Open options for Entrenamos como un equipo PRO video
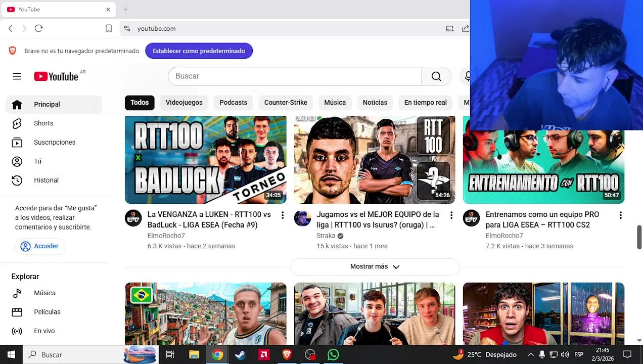The height and width of the screenshot is (364, 643). (x=620, y=215)
